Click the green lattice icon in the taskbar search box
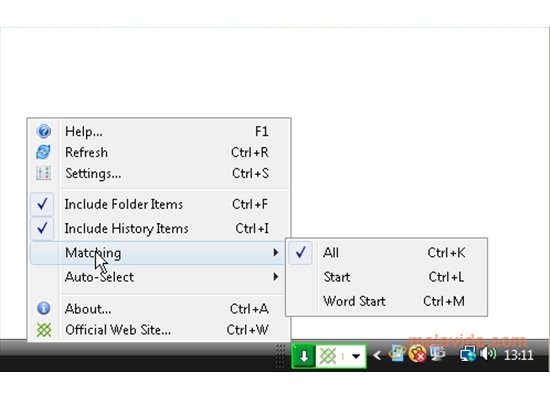Screen dimensions: 550x400 [328, 356]
